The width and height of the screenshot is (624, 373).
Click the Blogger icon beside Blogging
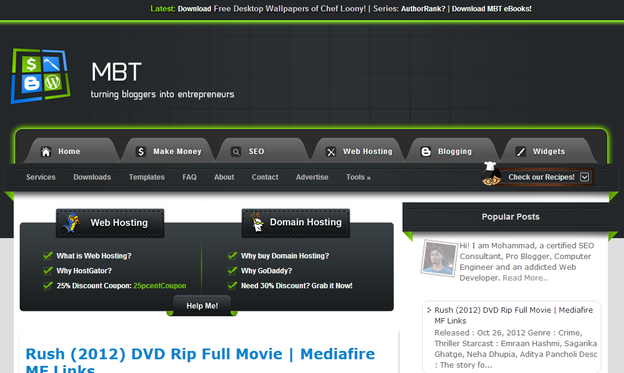click(426, 152)
